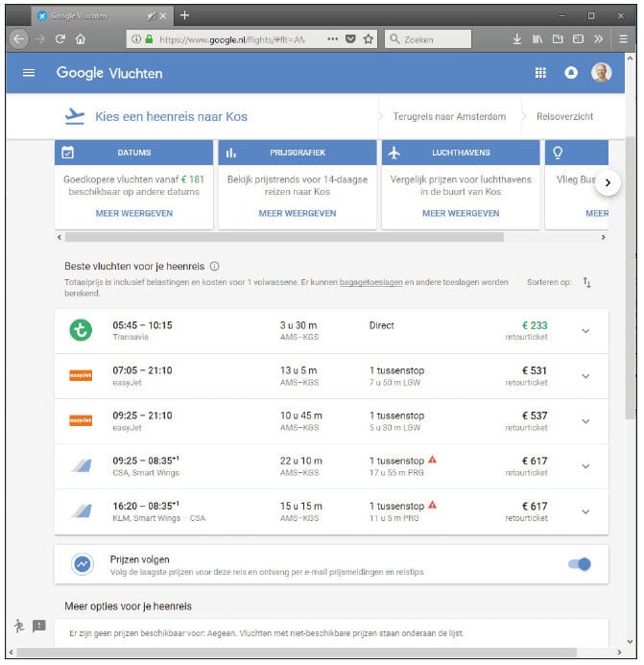This screenshot has height=665, width=644.
Task: Open the Firefox main menu
Action: 623,39
